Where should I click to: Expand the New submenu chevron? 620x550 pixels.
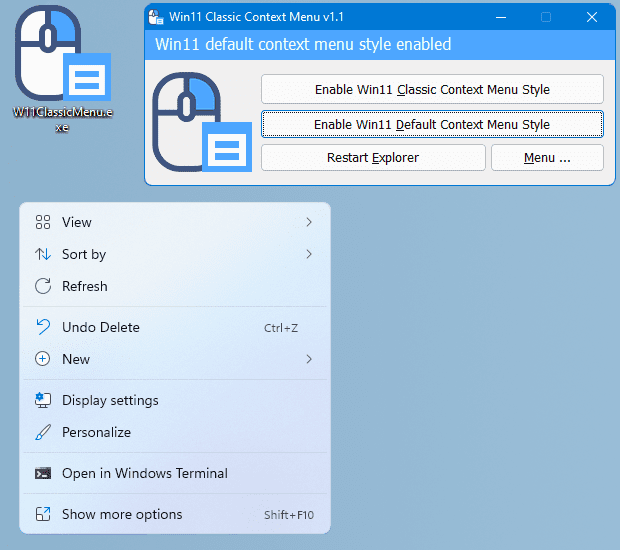[309, 359]
